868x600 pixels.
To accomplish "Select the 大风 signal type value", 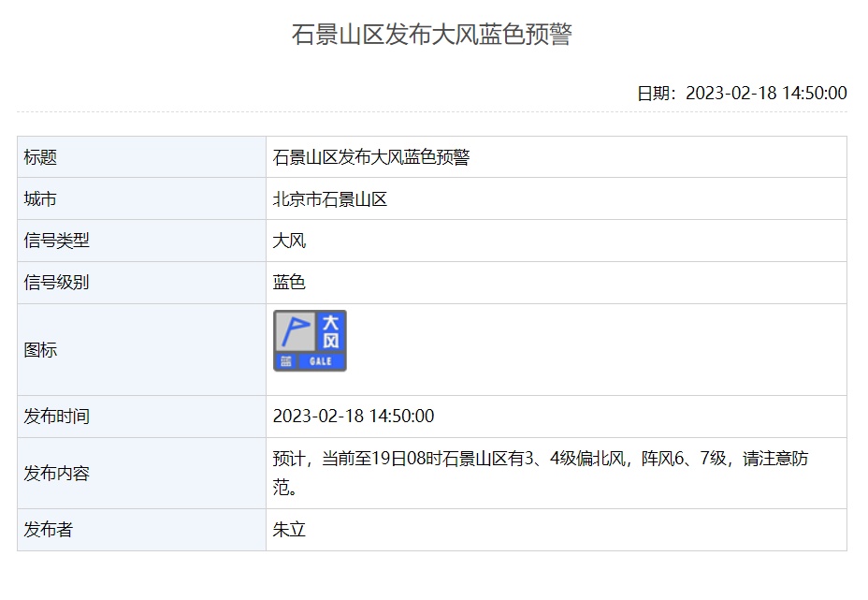I will pos(289,241).
